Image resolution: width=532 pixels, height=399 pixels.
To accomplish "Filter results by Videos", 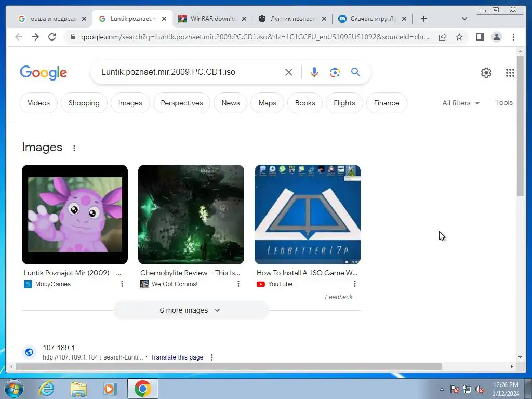I will (38, 103).
